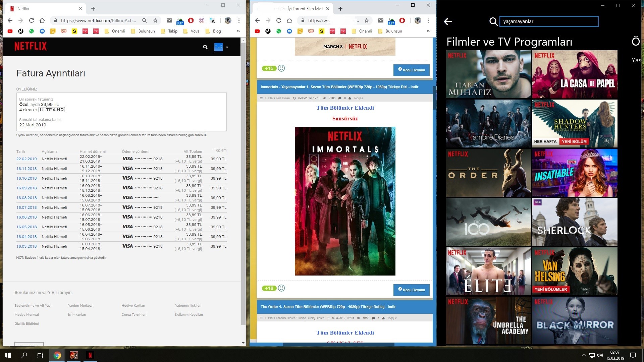Open the 22.02.2019 invoice link
Viewport: 644px width, 362px height.
[26, 159]
